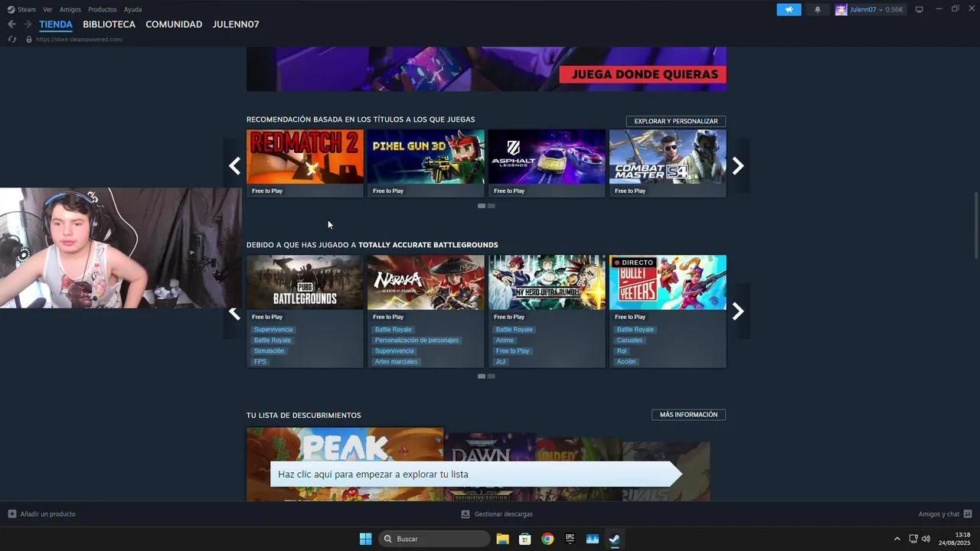Open the Pixel Gun 3D game card
This screenshot has width=980, height=551.
(x=426, y=164)
